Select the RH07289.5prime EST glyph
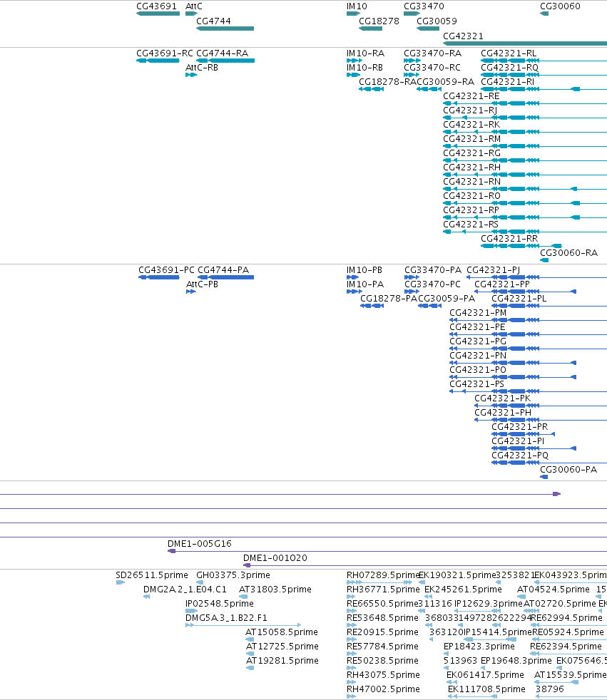 pyautogui.click(x=379, y=582)
